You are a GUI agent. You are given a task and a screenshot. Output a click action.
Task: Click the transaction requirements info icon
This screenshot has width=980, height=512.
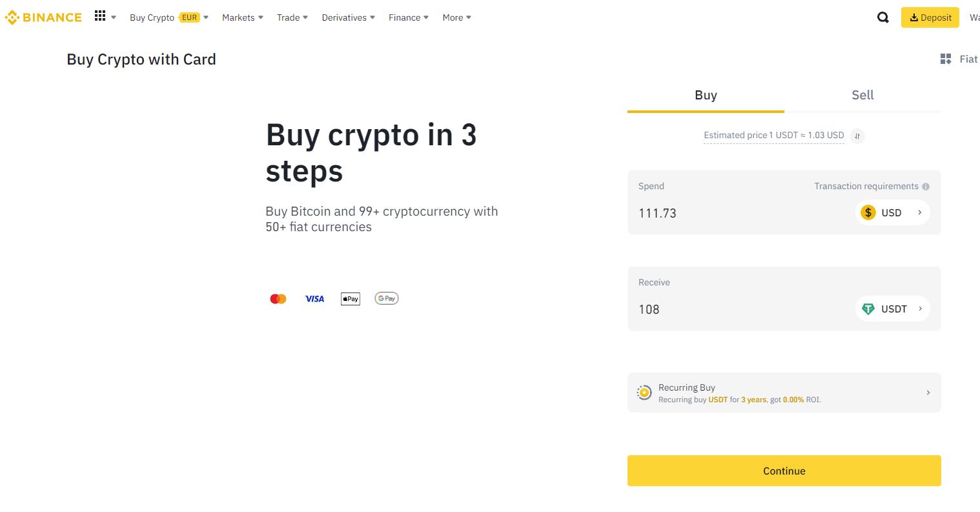[926, 187]
